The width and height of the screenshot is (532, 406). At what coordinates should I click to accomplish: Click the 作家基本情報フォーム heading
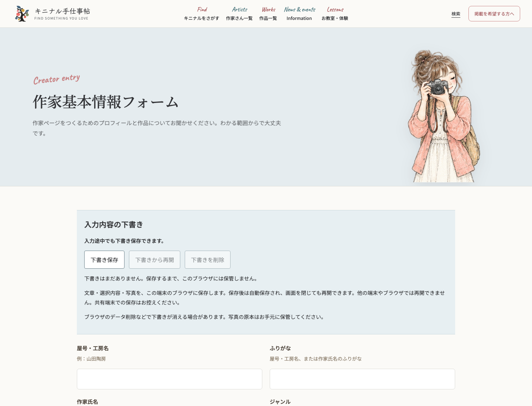coord(106,102)
